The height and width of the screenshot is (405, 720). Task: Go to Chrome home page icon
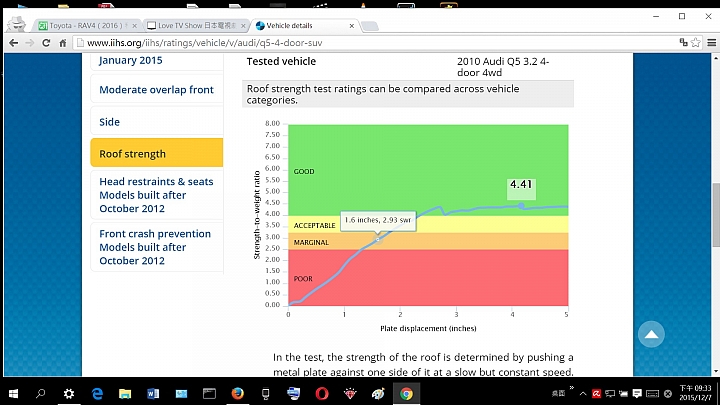[x=63, y=43]
